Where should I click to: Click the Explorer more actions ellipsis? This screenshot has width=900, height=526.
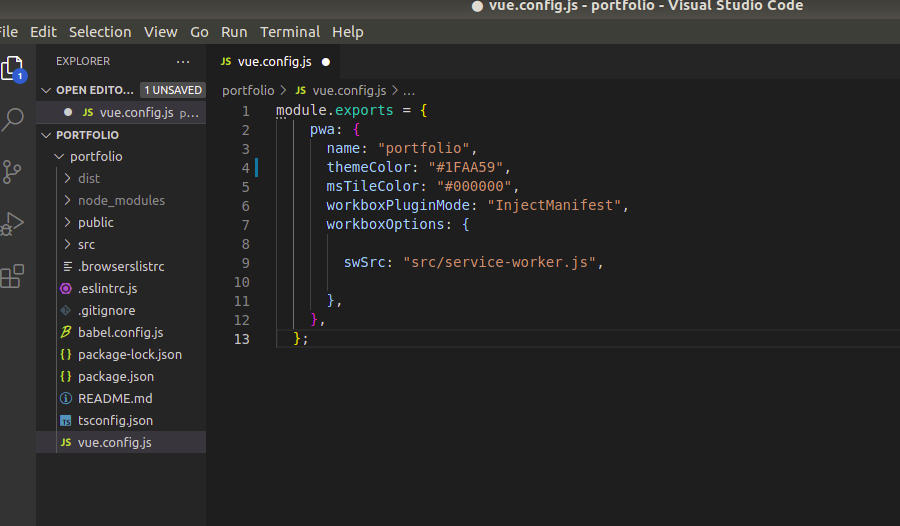pos(183,61)
